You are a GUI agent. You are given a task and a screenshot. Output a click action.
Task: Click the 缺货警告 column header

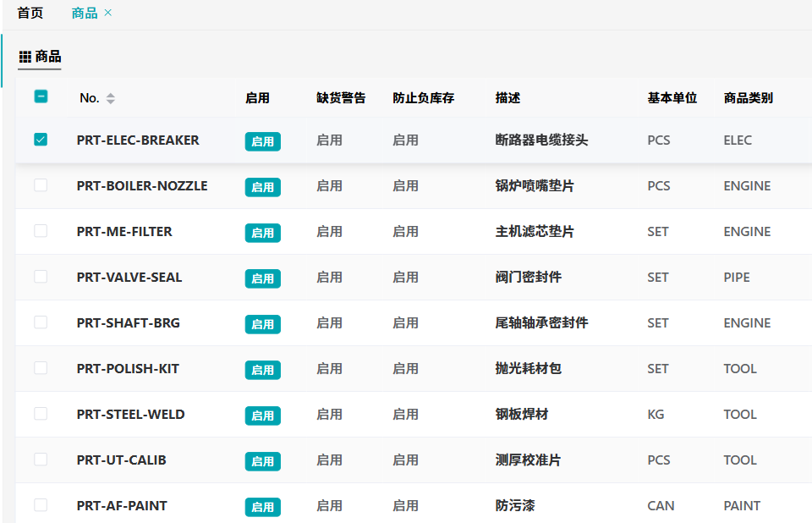[341, 98]
